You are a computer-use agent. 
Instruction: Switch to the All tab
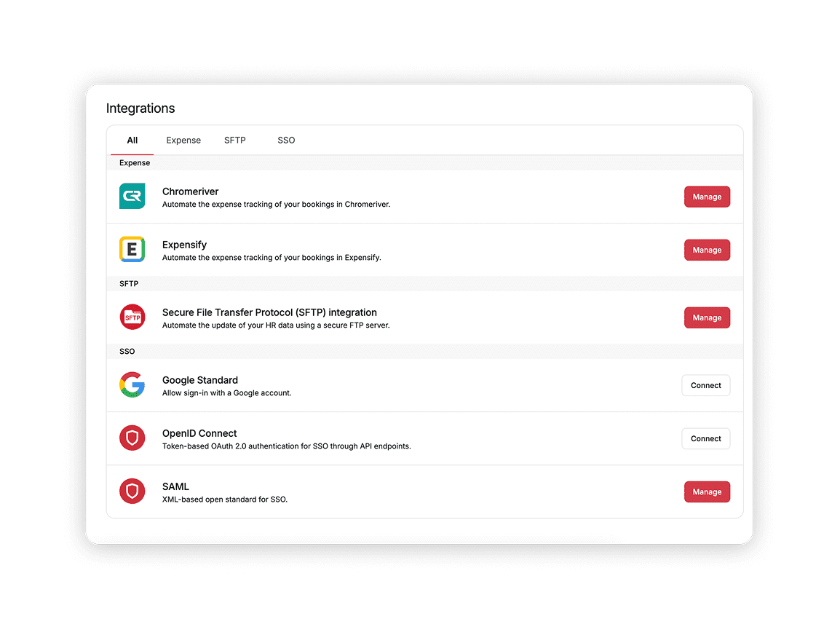coord(132,141)
